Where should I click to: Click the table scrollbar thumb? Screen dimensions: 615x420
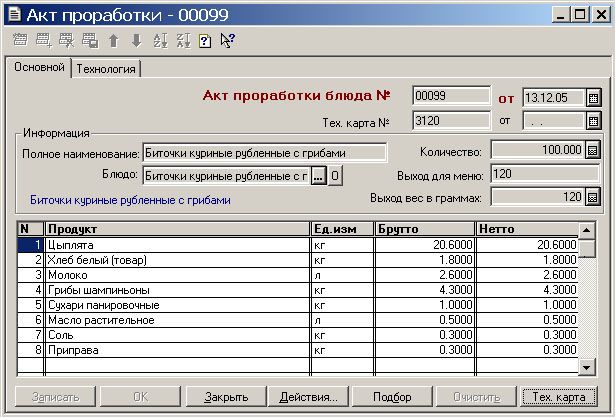click(x=587, y=248)
